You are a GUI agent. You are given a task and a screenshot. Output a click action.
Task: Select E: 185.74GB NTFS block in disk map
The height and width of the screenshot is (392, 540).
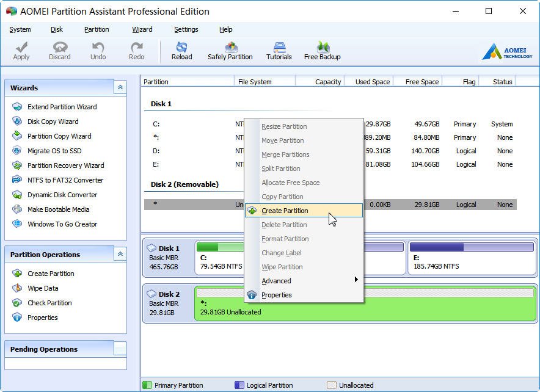pos(472,258)
